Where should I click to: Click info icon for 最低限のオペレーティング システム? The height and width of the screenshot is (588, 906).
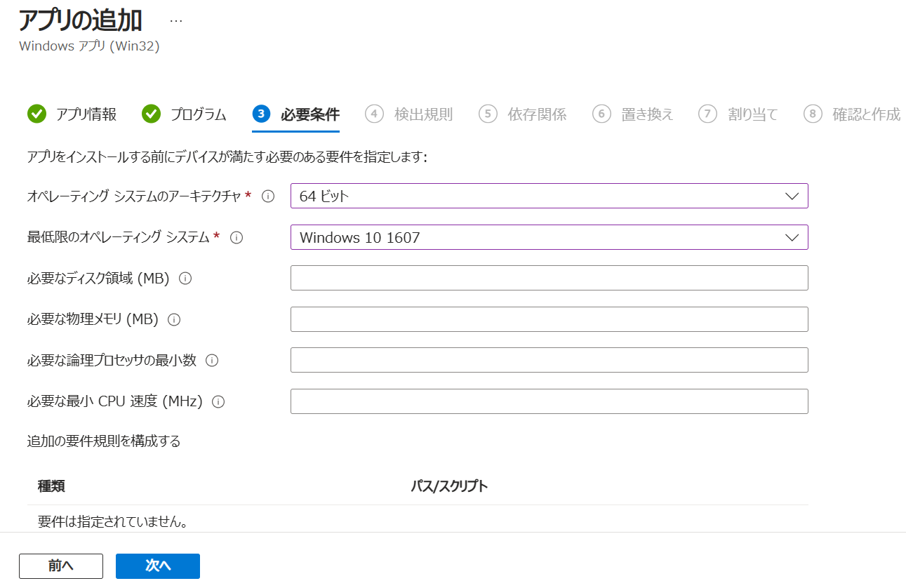coord(237,237)
